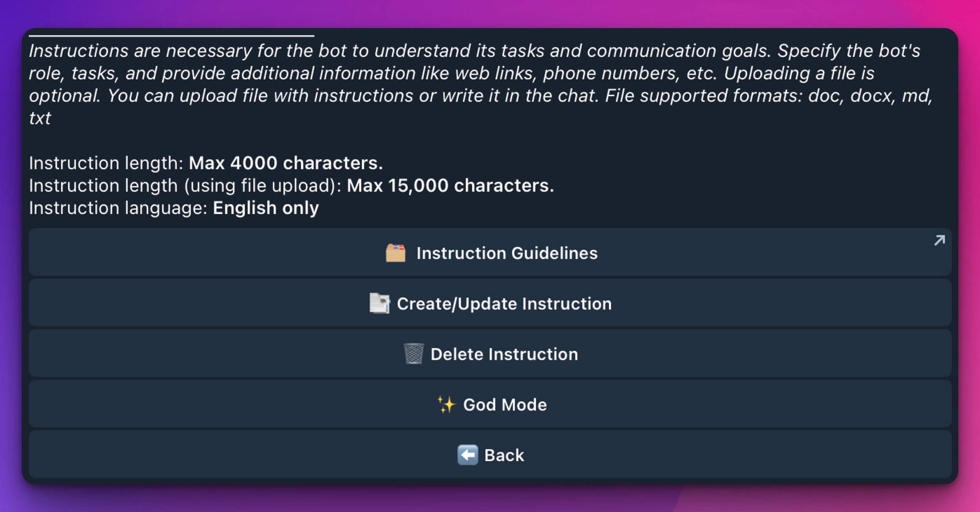The height and width of the screenshot is (512, 980).
Task: Click the document icon on Create/Update Instruction
Action: pos(379,303)
